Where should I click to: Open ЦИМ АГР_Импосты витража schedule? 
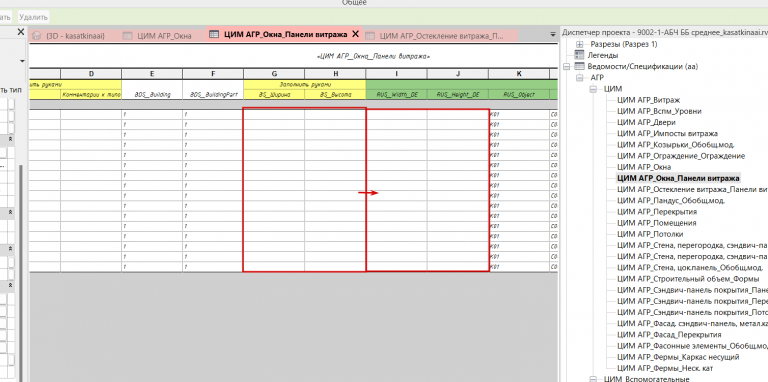667,133
